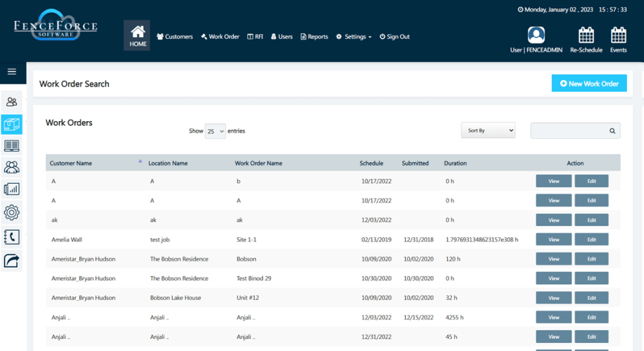This screenshot has height=351, width=644.
Task: Open the Events calendar icon
Action: [x=618, y=35]
